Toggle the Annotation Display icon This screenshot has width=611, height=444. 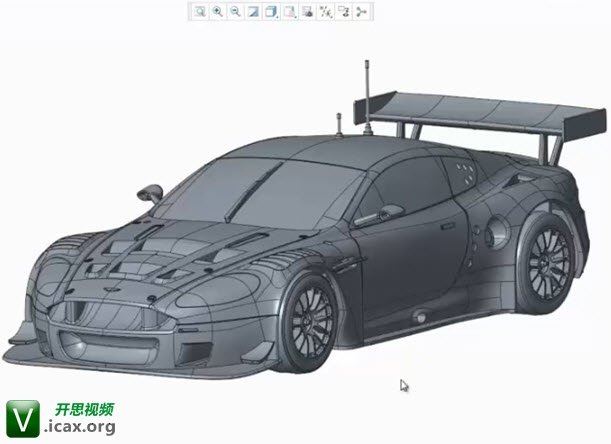click(344, 12)
